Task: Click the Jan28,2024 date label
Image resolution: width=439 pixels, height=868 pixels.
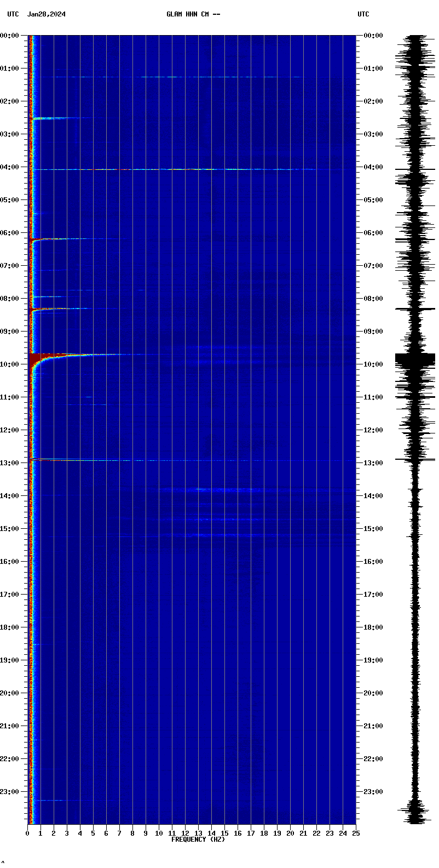Action: 47,14
